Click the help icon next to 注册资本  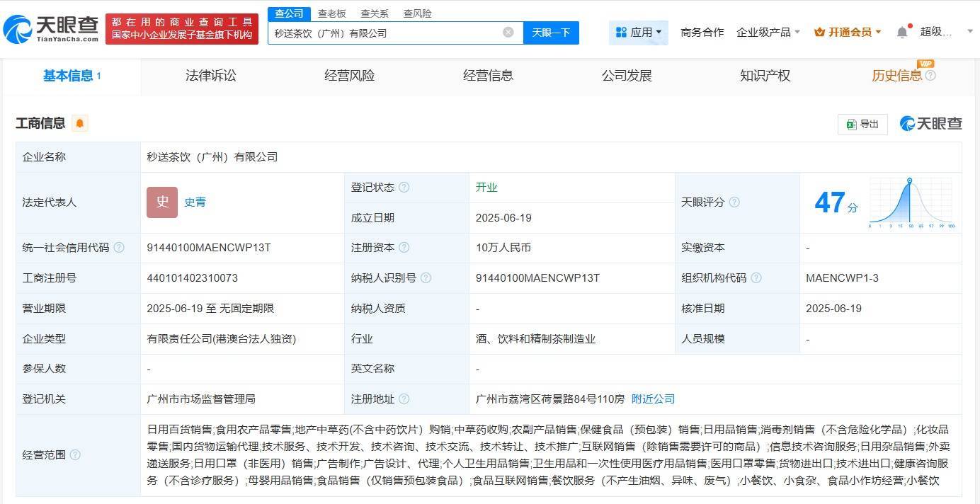pos(404,248)
